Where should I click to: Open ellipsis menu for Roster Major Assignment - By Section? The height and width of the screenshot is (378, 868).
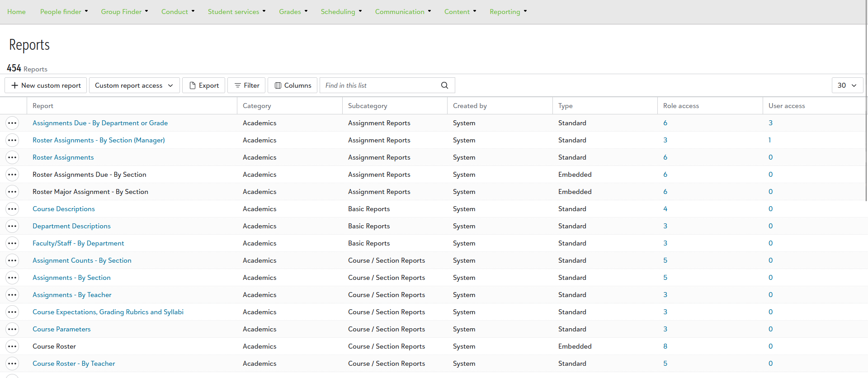tap(12, 192)
